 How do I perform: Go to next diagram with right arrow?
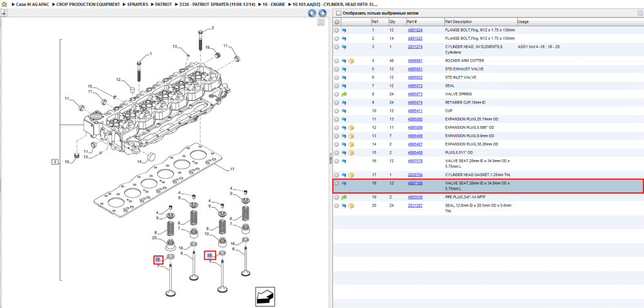point(323,13)
